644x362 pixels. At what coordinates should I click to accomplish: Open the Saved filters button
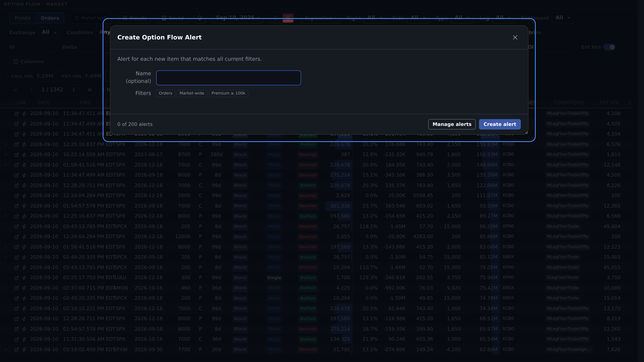click(172, 18)
